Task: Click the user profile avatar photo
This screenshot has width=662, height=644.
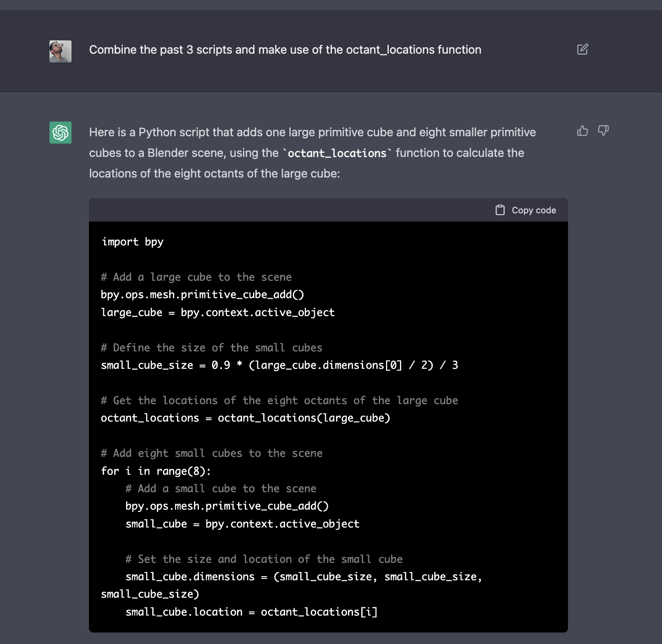Action: 61,51
